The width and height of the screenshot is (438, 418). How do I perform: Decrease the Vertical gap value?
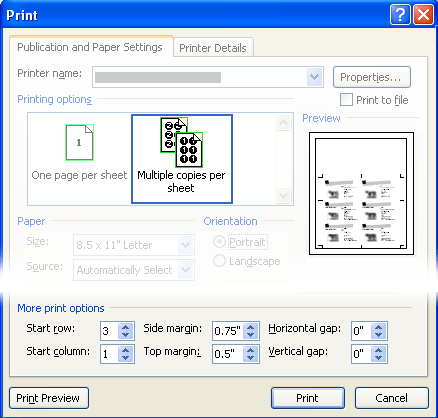point(379,358)
